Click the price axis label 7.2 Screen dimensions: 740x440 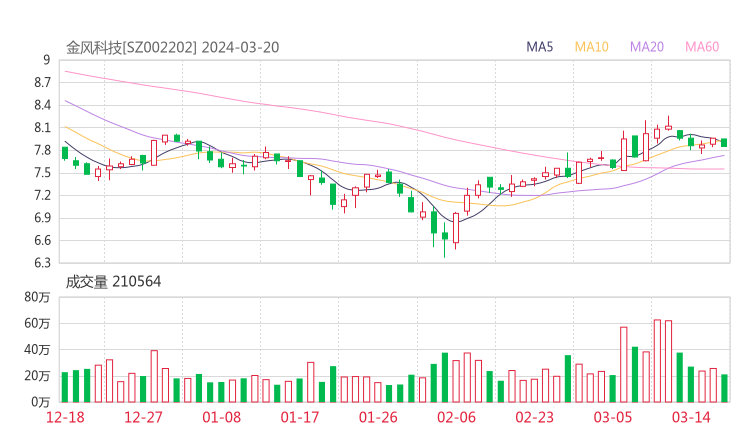[42, 195]
